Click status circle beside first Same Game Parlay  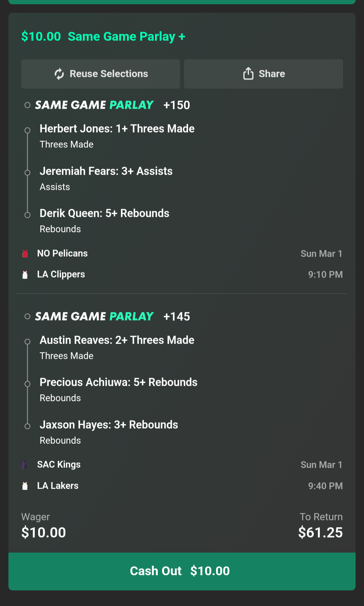point(28,105)
